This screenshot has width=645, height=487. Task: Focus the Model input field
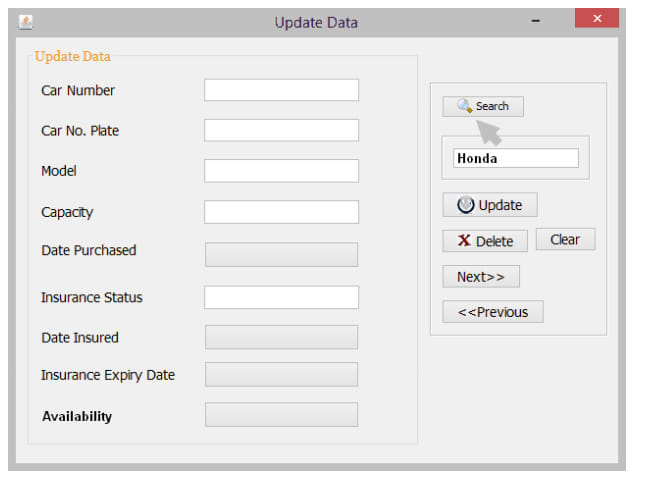point(281,171)
